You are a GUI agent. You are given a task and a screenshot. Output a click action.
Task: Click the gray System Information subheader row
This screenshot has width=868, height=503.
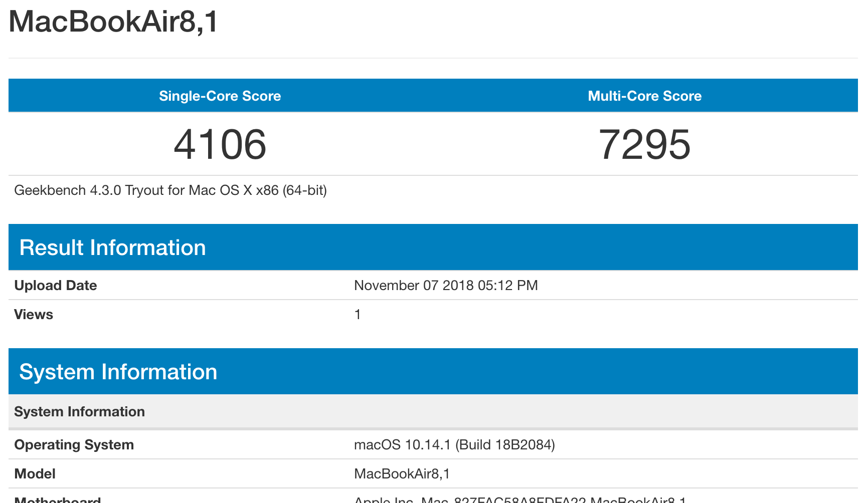[x=433, y=412]
